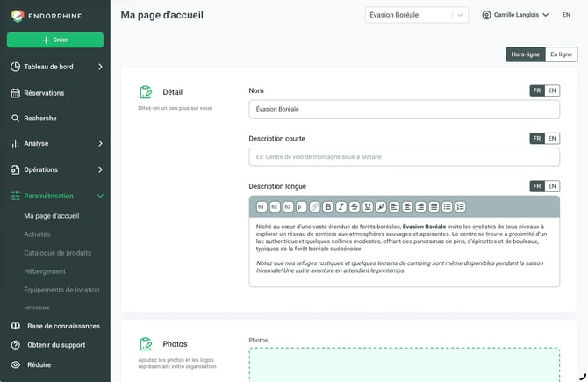Image resolution: width=588 pixels, height=382 pixels.
Task: Switch Nom field to FR
Action: (537, 90)
